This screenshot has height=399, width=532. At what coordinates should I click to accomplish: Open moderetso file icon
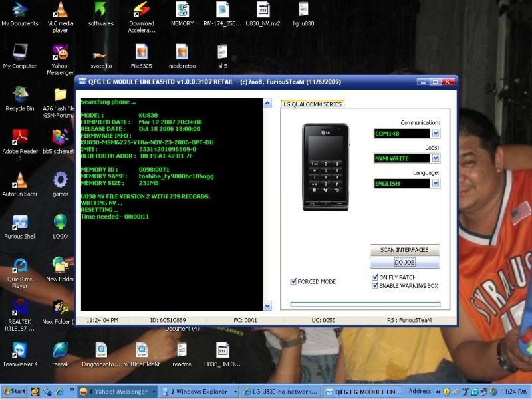(x=182, y=57)
